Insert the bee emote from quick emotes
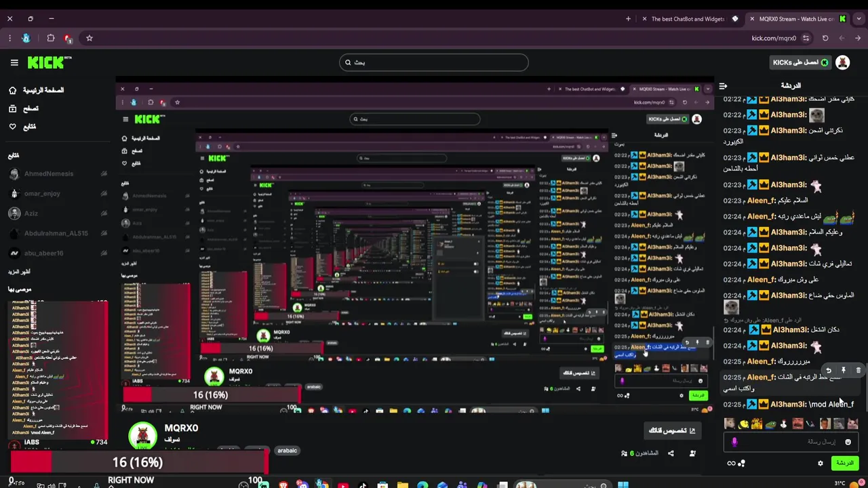The image size is (868, 488). point(743,424)
